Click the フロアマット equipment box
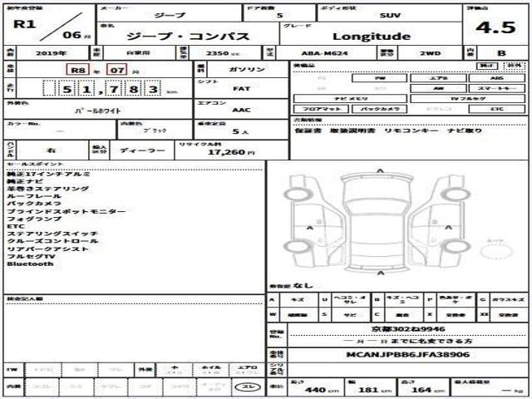Screen dimensions: 532x399 tap(322, 109)
